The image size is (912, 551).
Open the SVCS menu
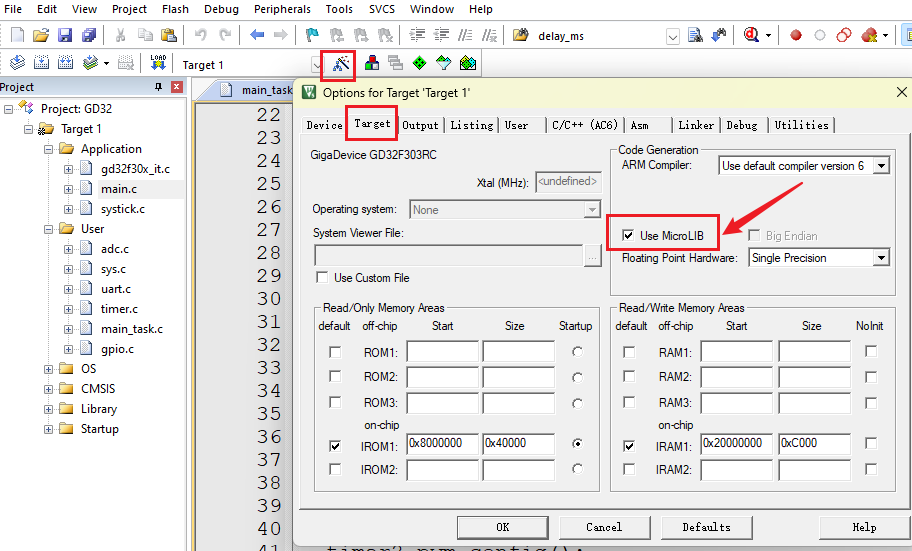click(382, 9)
